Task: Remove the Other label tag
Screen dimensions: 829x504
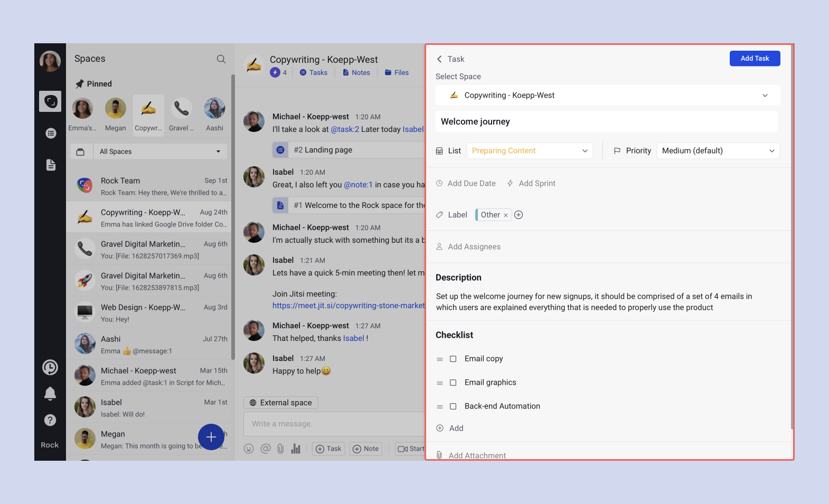Action: tap(506, 215)
